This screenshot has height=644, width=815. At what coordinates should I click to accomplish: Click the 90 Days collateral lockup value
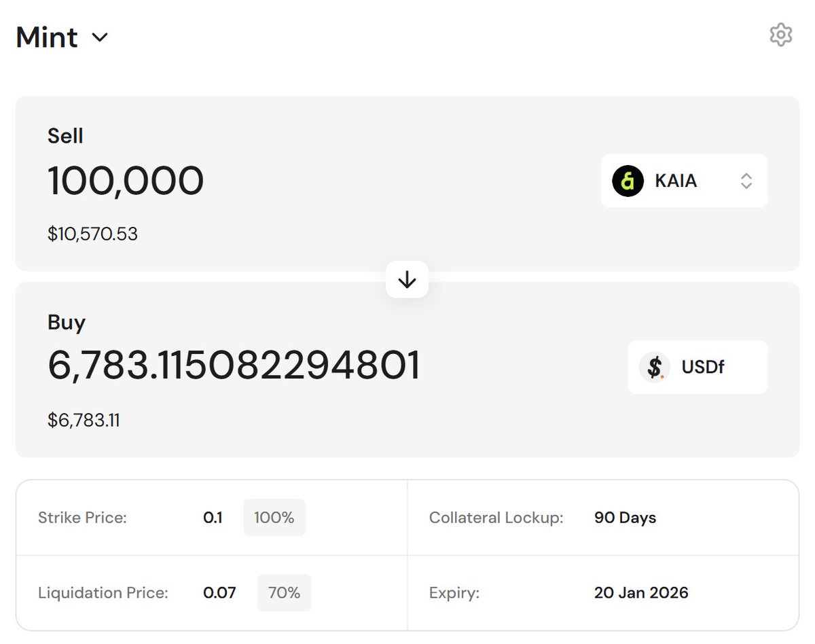point(625,518)
